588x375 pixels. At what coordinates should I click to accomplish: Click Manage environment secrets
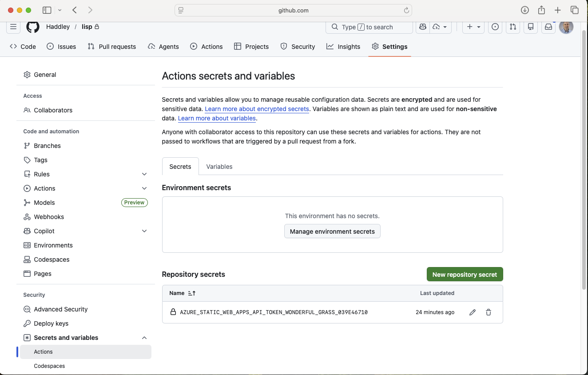click(332, 231)
